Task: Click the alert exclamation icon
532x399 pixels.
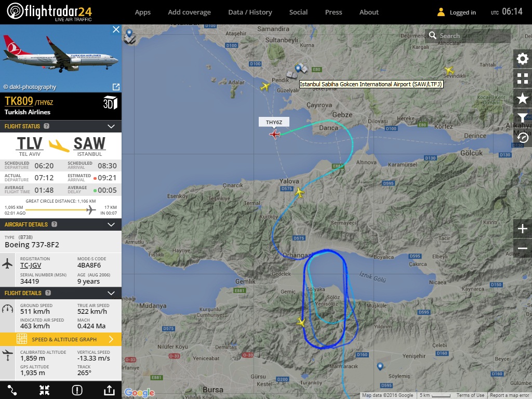Action: 77,390
